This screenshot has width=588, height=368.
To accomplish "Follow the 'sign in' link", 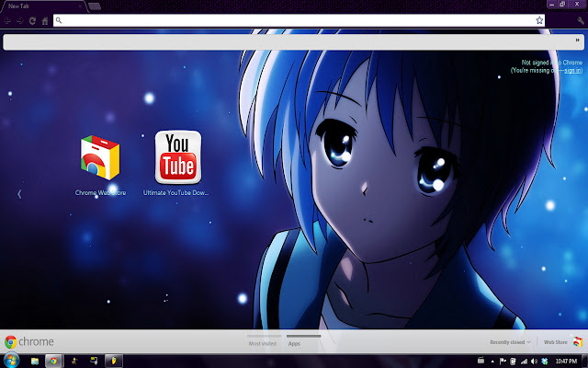I will click(572, 71).
